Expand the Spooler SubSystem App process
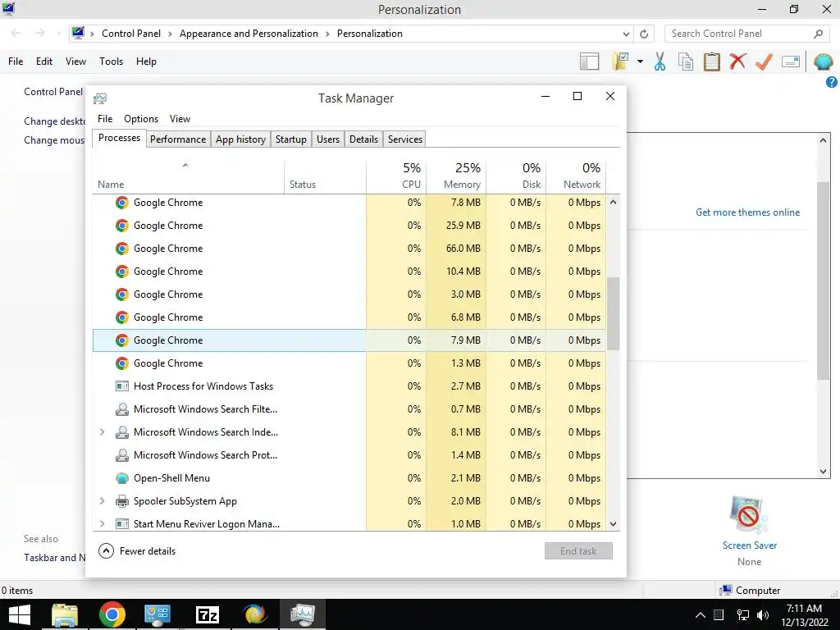This screenshot has height=630, width=840. pos(102,501)
